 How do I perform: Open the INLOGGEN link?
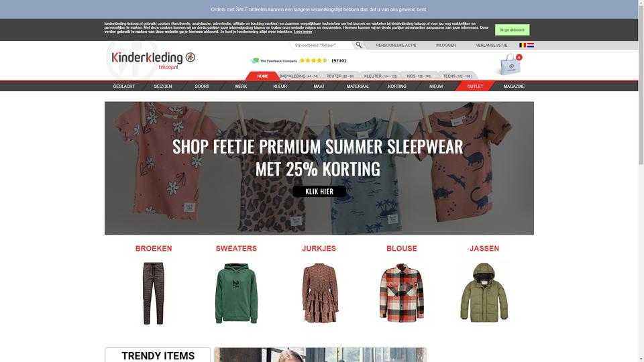point(446,45)
